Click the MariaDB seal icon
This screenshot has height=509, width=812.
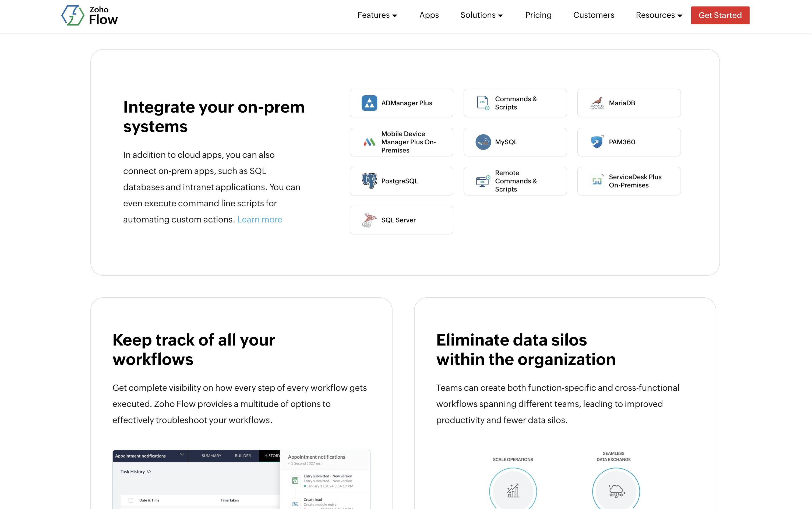tap(597, 103)
